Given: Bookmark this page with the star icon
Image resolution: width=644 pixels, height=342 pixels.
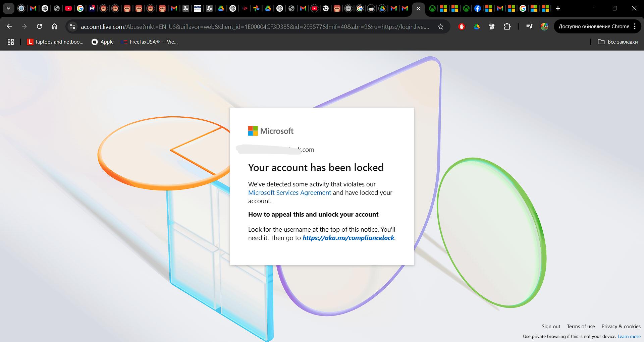Looking at the screenshot, I should (441, 26).
